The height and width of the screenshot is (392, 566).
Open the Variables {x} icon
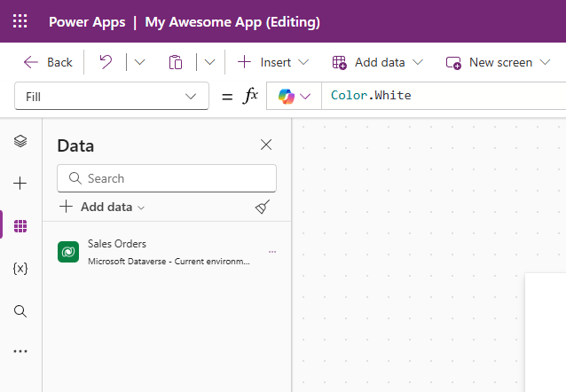pos(20,269)
